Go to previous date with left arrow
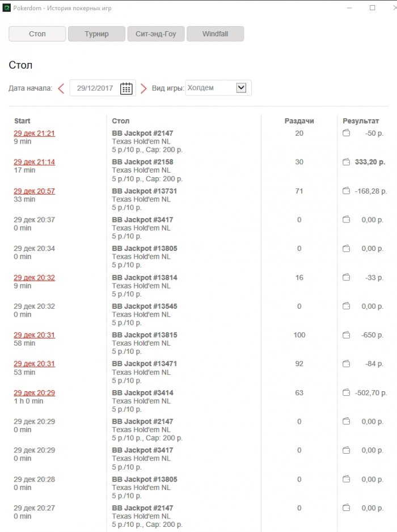 (x=61, y=89)
